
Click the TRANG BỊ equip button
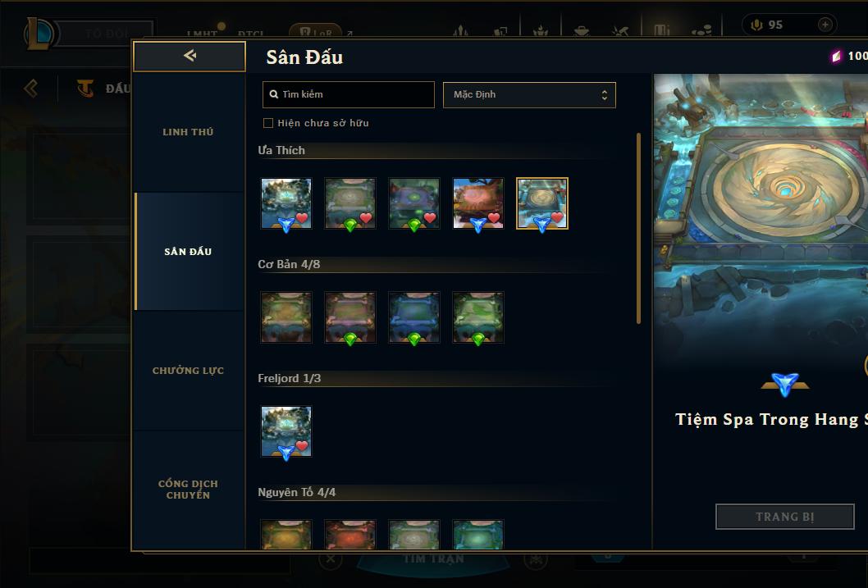click(784, 517)
